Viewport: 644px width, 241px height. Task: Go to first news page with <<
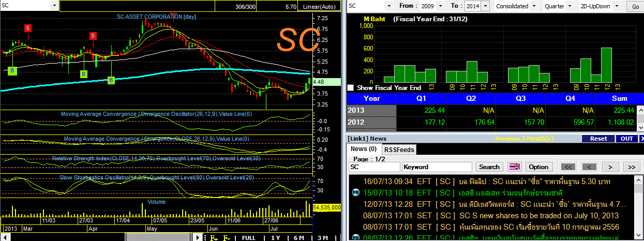[x=567, y=167]
